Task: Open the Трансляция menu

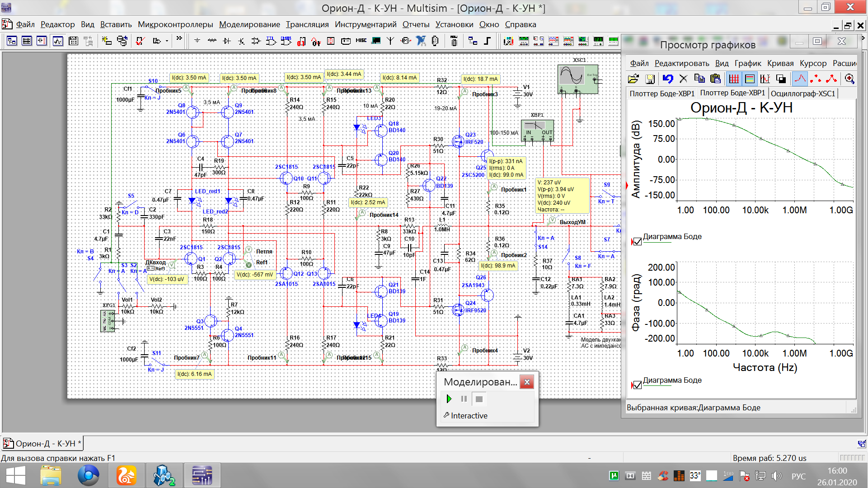Action: 307,24
